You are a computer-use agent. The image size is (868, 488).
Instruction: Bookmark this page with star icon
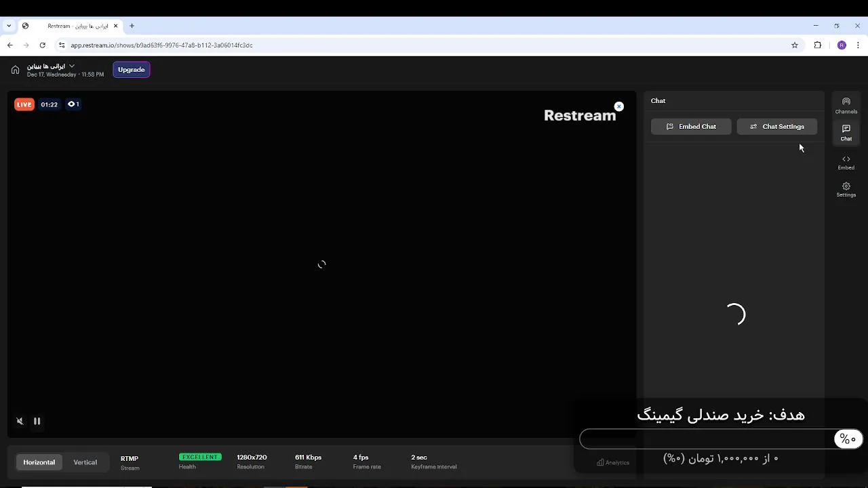click(x=795, y=45)
